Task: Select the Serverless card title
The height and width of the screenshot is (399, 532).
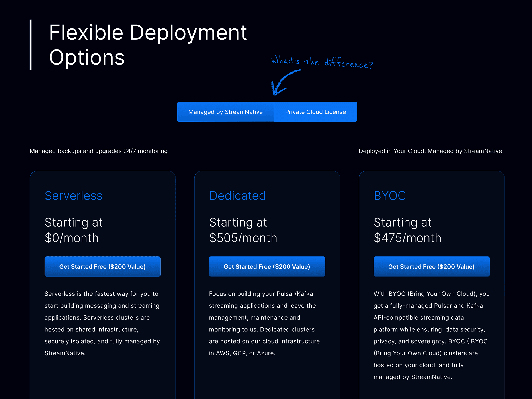Action: [74, 196]
